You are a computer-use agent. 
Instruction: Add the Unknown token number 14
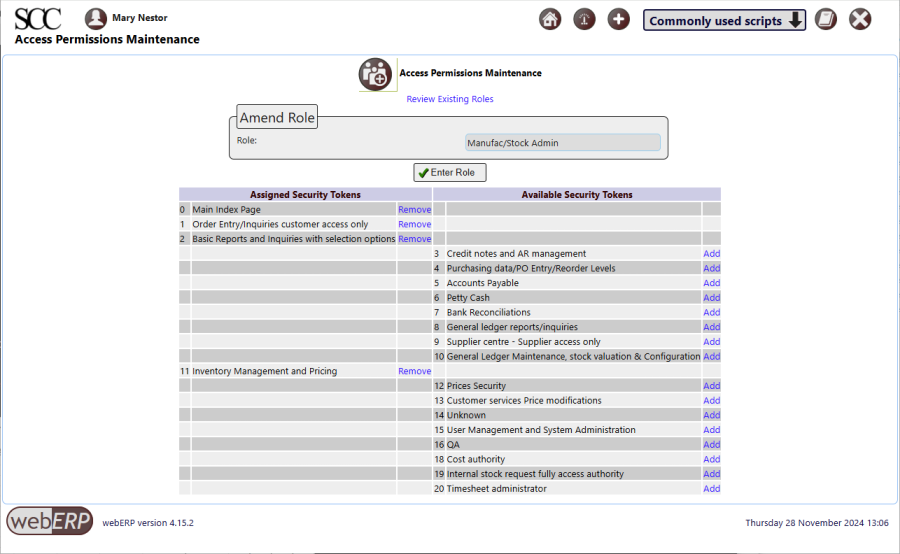coord(712,415)
